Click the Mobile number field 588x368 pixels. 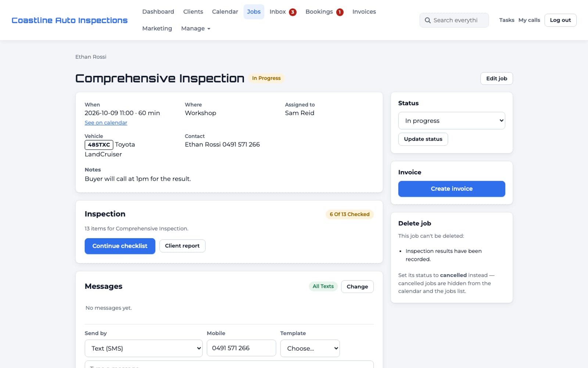[x=241, y=348]
